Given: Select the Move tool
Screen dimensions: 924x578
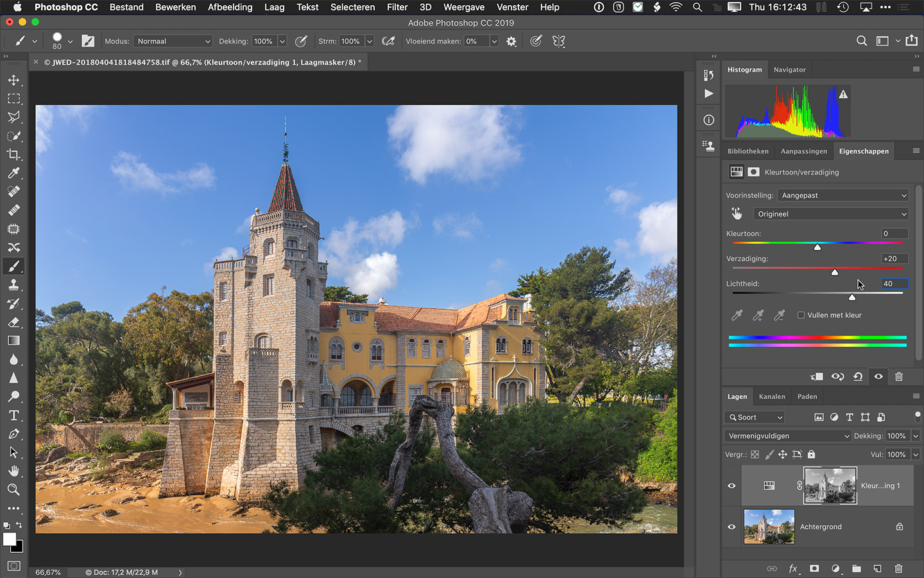Looking at the screenshot, I should (x=13, y=80).
